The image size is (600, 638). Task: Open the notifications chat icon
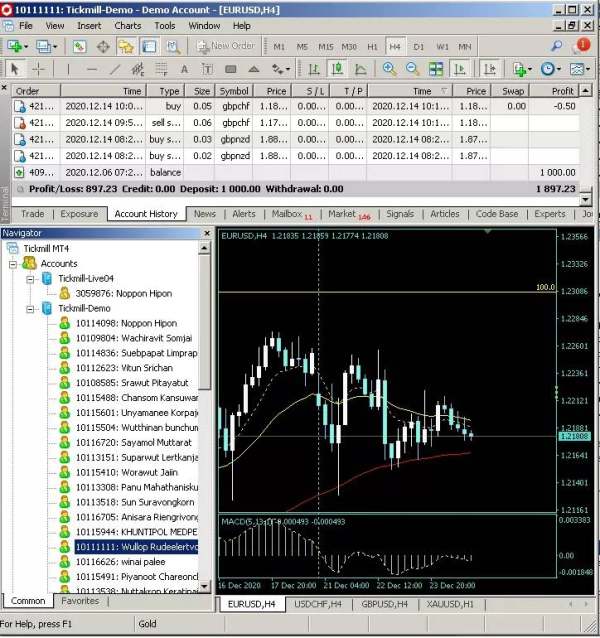point(582,46)
